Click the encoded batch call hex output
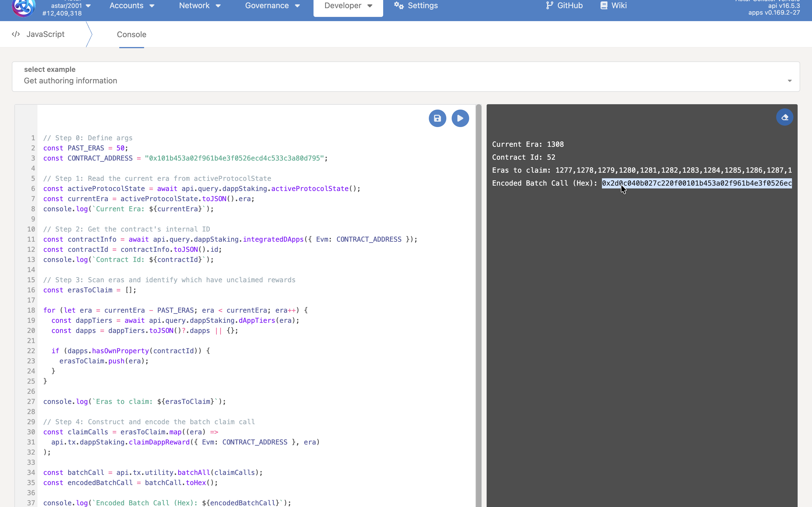Image resolution: width=812 pixels, height=507 pixels. tap(697, 183)
